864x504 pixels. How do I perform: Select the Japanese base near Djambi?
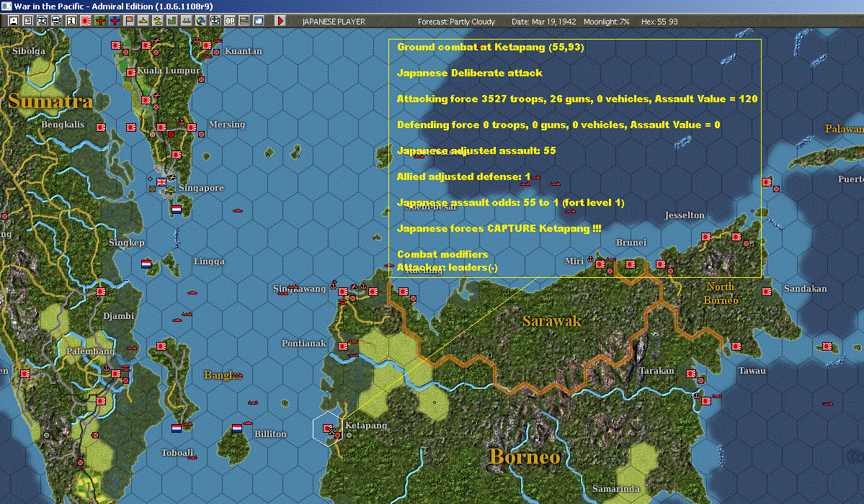(101, 292)
